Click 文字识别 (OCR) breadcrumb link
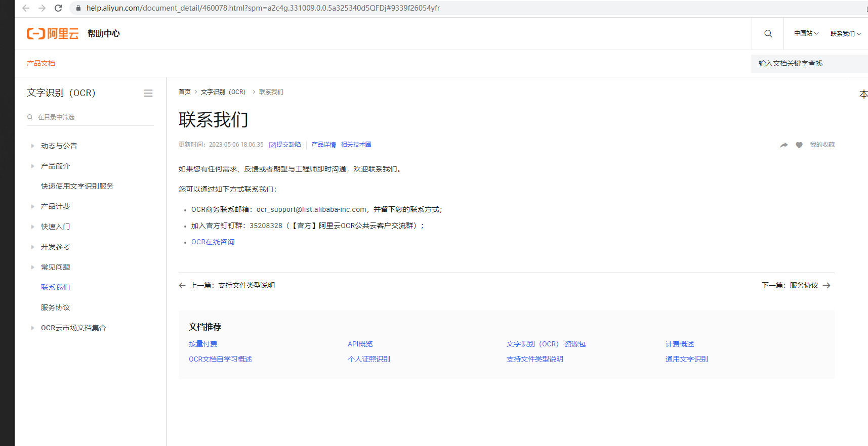Screen dimensions: 868x446 click(x=223, y=92)
